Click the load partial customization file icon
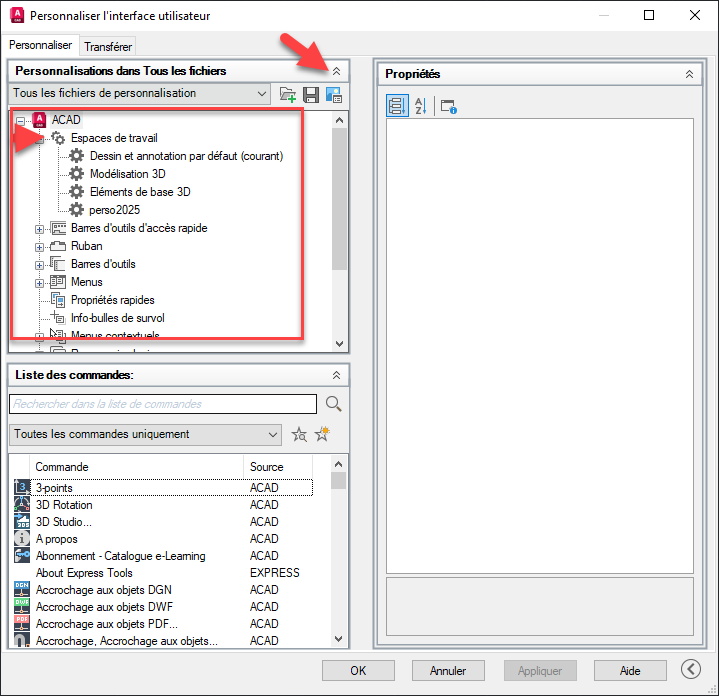Screen dimensions: 719x696 coord(288,94)
